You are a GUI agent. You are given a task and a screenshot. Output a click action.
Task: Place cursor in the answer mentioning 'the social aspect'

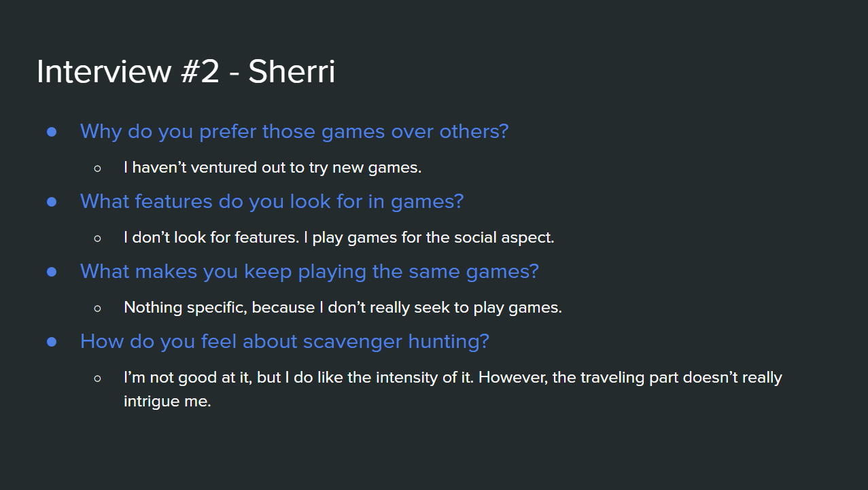point(339,237)
